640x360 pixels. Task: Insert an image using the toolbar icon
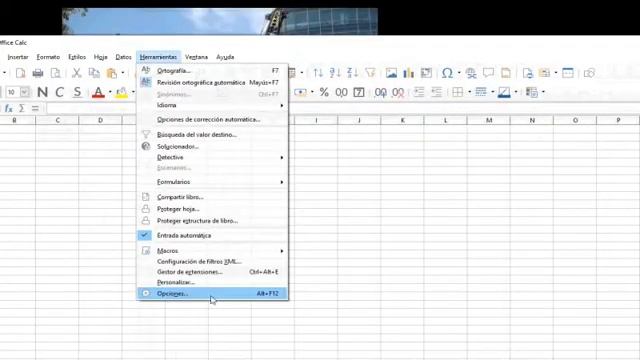(x=391, y=73)
